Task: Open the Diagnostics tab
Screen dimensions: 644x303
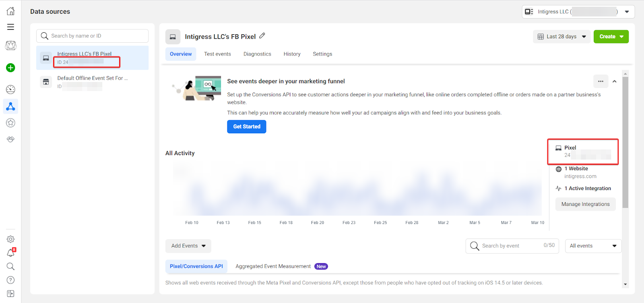Action: (257, 54)
